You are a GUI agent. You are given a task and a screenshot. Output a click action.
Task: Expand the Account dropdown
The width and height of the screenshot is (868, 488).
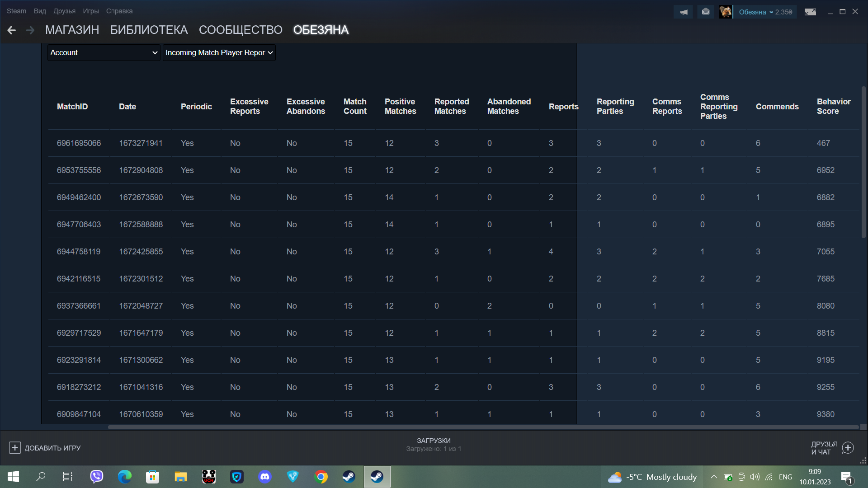104,53
